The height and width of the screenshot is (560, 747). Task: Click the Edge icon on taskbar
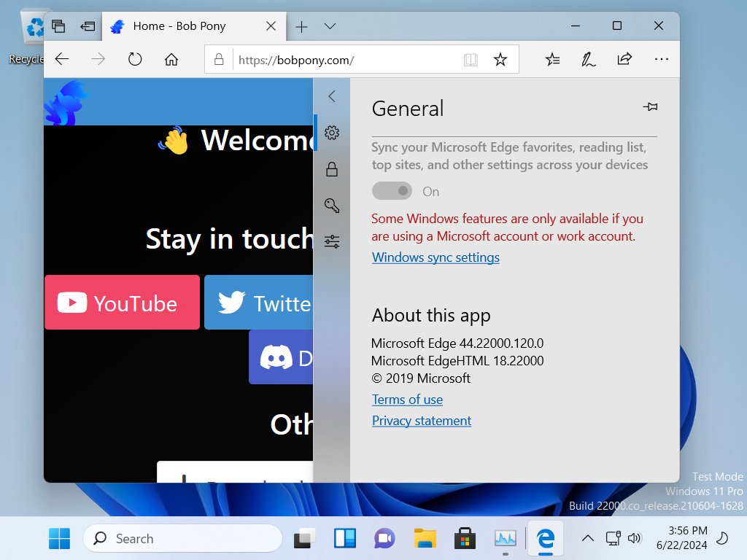pos(546,539)
